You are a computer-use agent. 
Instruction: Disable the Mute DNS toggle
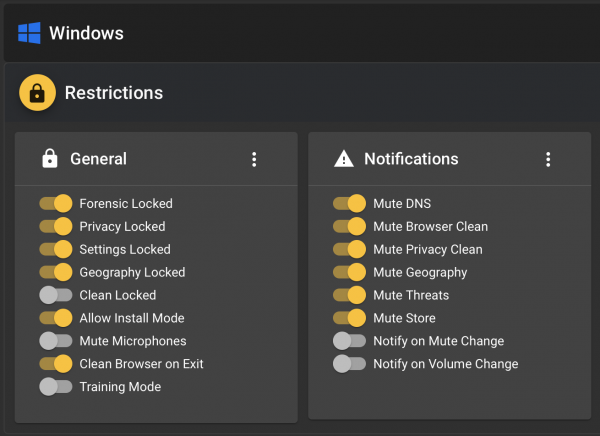(x=349, y=203)
